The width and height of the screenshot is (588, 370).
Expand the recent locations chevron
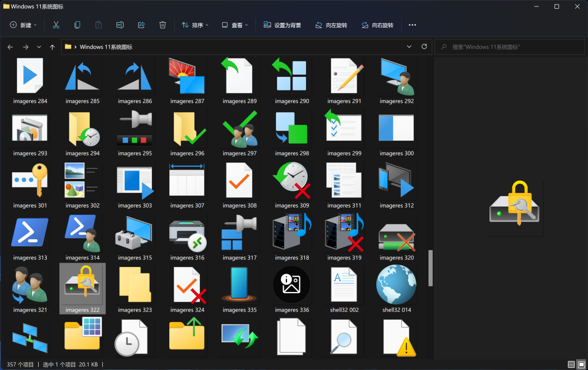pyautogui.click(x=39, y=47)
